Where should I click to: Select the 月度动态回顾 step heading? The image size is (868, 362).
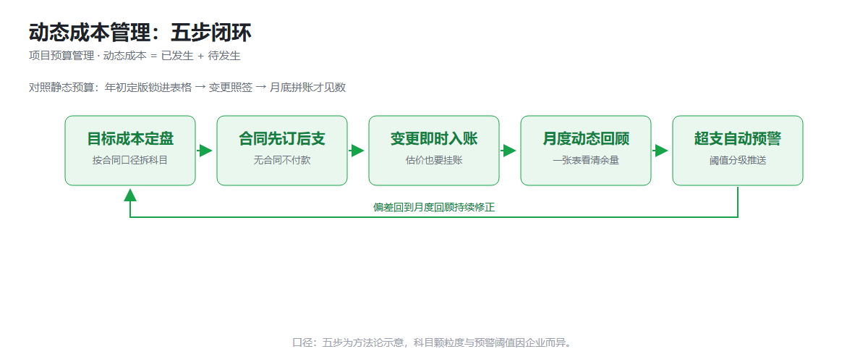coord(586,138)
